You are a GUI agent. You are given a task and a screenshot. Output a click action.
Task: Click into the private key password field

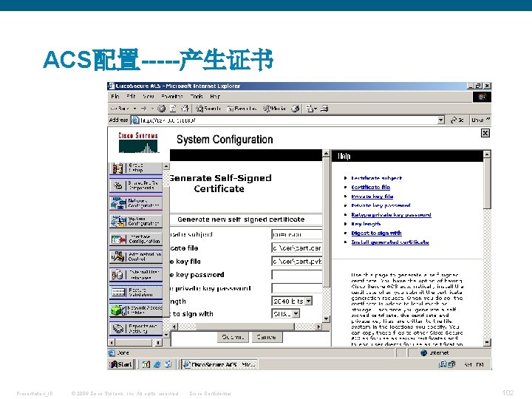pyautogui.click(x=297, y=274)
